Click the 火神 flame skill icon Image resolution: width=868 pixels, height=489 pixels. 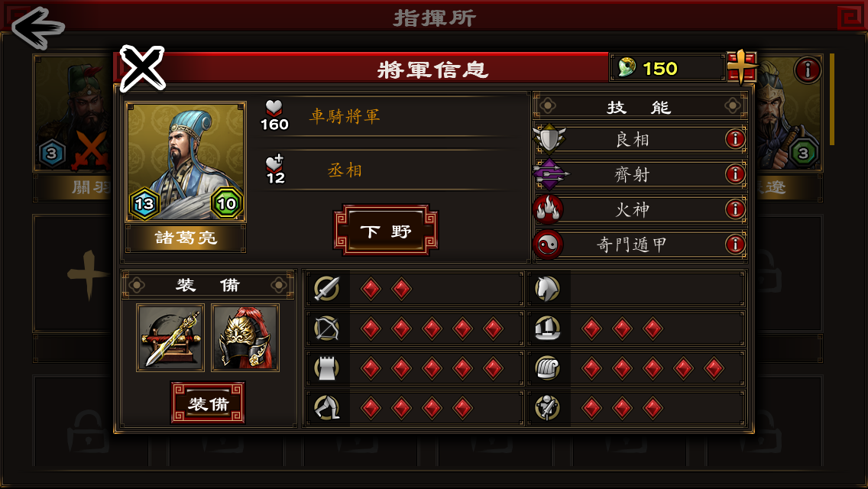tap(548, 209)
